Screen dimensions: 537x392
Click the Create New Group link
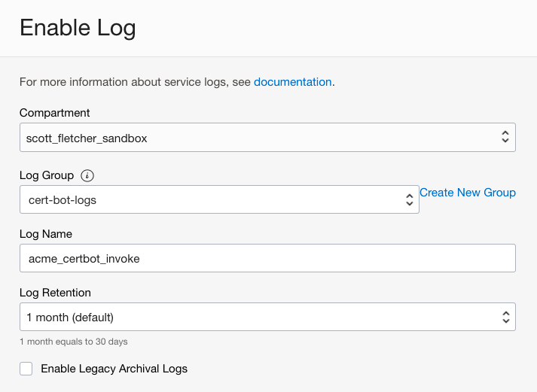467,193
